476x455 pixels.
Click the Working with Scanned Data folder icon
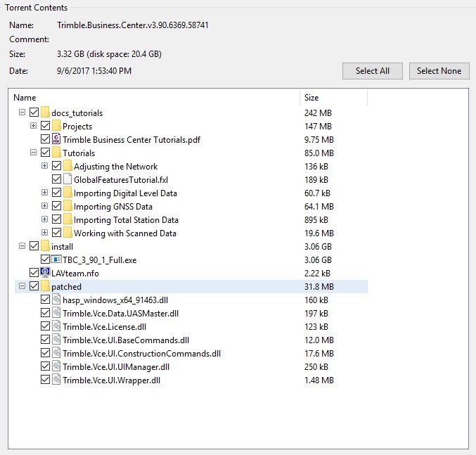(67, 233)
